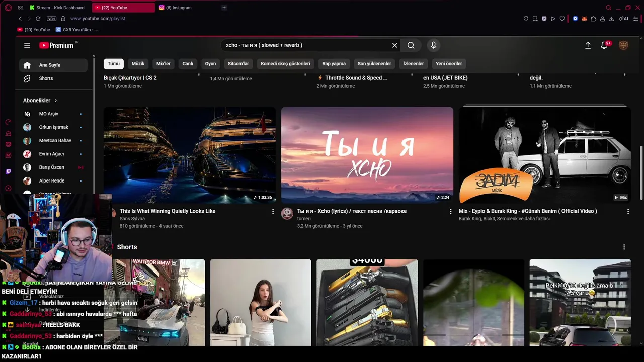The width and height of the screenshot is (644, 362).
Task: Open the account avatar menu
Action: pyautogui.click(x=623, y=45)
